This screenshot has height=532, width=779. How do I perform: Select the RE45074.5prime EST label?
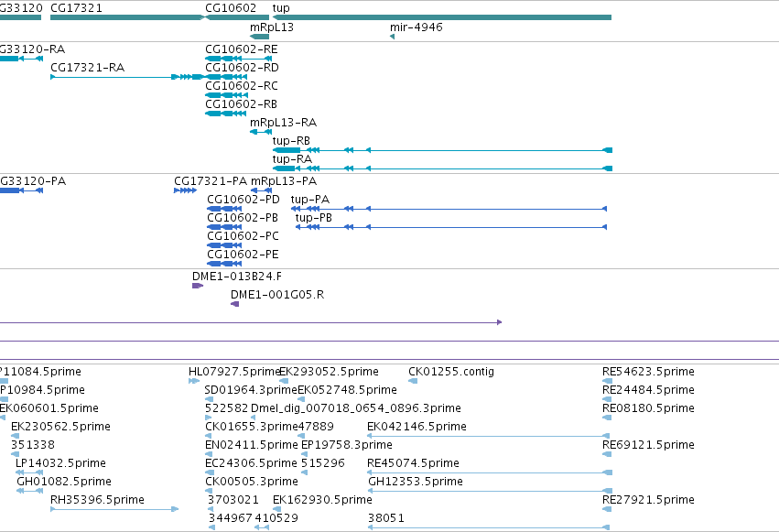(x=414, y=463)
